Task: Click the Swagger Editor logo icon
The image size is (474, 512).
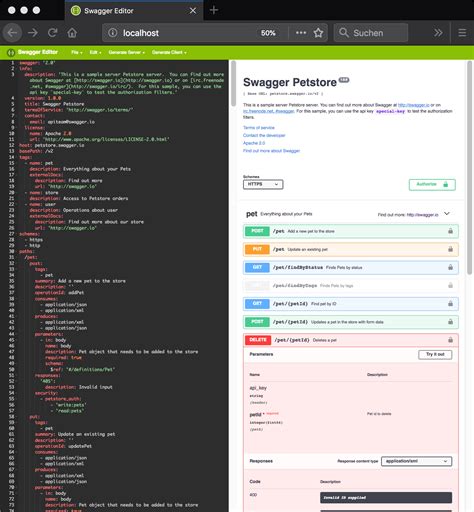Action: 11,52
